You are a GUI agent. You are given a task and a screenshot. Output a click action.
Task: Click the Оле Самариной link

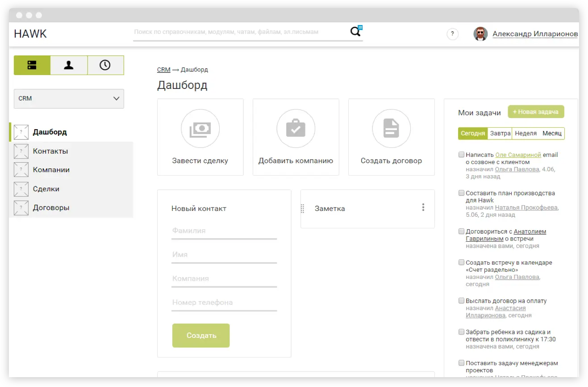518,155
